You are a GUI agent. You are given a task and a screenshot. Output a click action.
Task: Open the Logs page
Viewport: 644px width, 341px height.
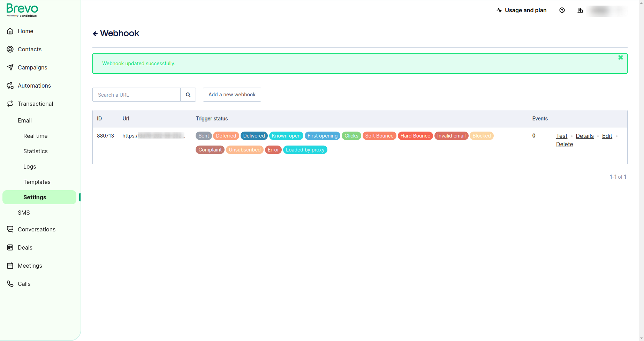tap(30, 166)
